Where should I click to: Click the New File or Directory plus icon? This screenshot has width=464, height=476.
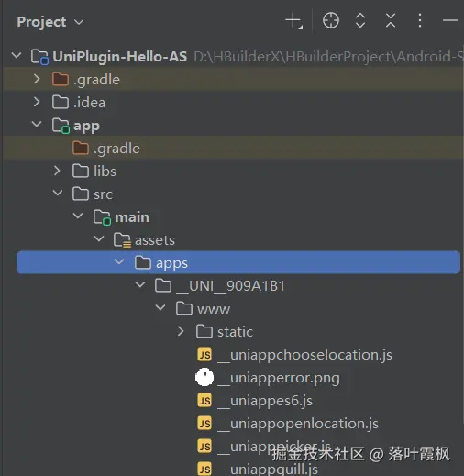tap(294, 21)
